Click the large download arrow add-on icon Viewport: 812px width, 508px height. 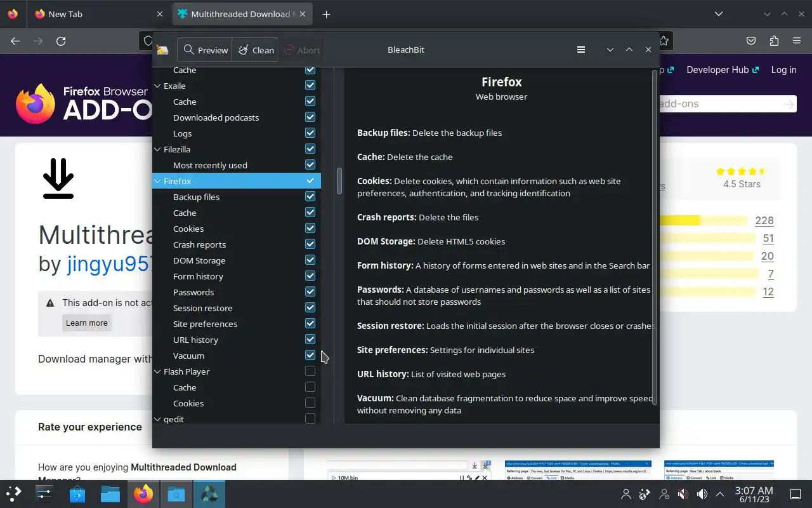pyautogui.click(x=58, y=178)
